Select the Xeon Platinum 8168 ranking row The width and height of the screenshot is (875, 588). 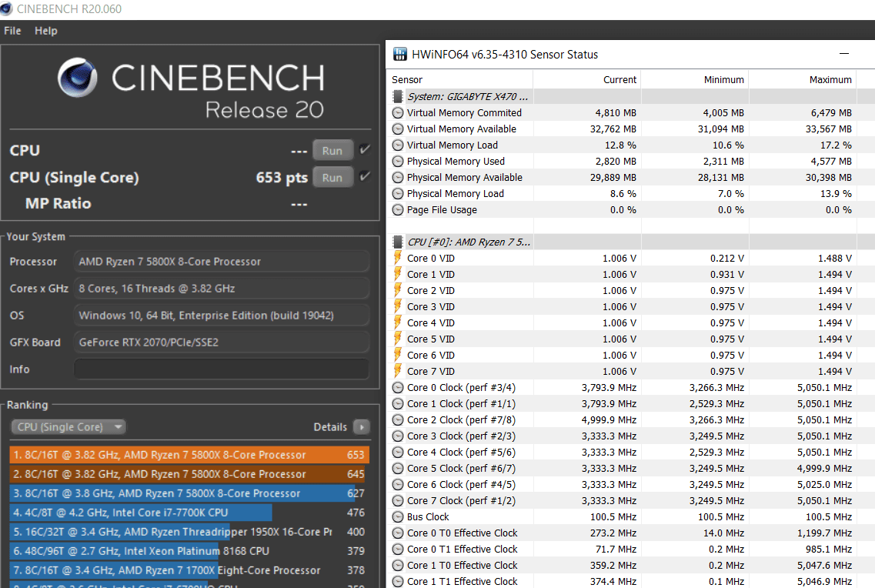[x=189, y=550]
